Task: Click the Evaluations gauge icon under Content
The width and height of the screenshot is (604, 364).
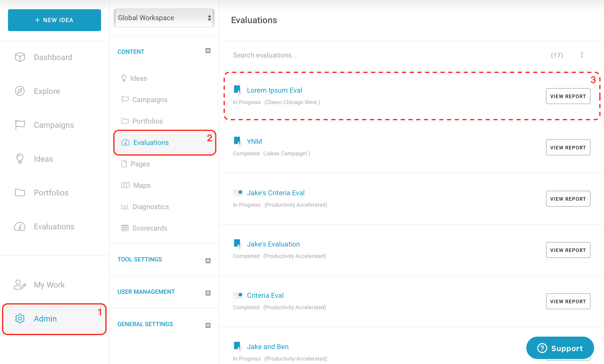Action: [125, 142]
